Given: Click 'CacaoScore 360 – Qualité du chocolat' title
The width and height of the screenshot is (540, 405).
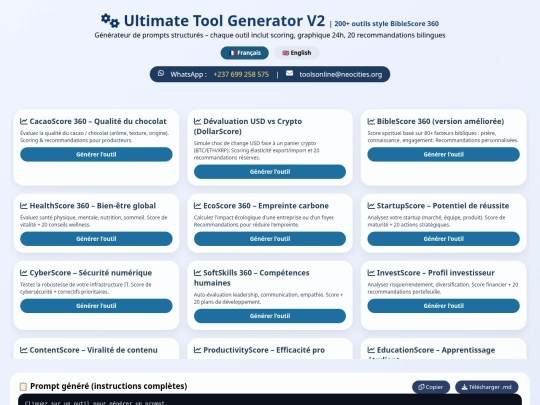Looking at the screenshot, I should click(x=98, y=121).
